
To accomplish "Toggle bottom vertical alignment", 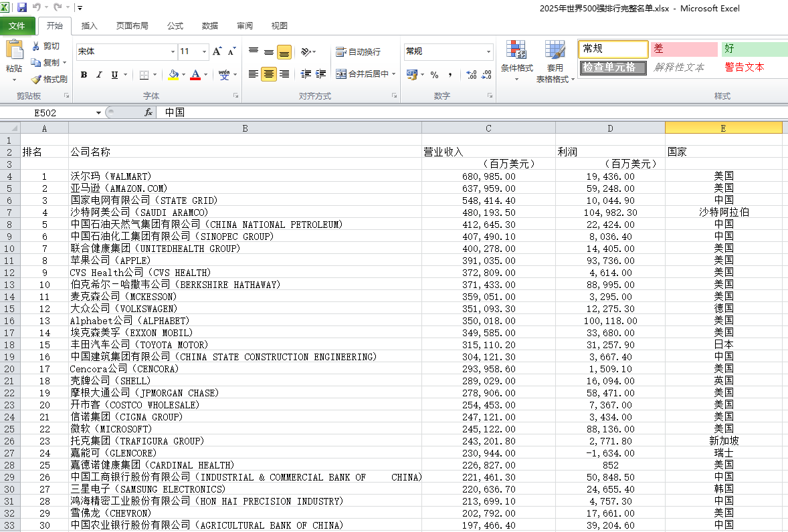I will 284,51.
